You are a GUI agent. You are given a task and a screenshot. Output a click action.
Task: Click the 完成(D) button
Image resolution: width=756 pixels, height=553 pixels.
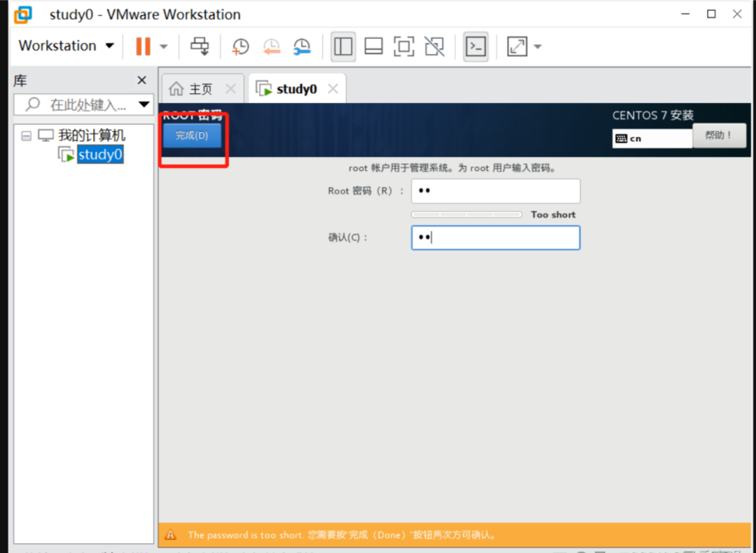(192, 136)
